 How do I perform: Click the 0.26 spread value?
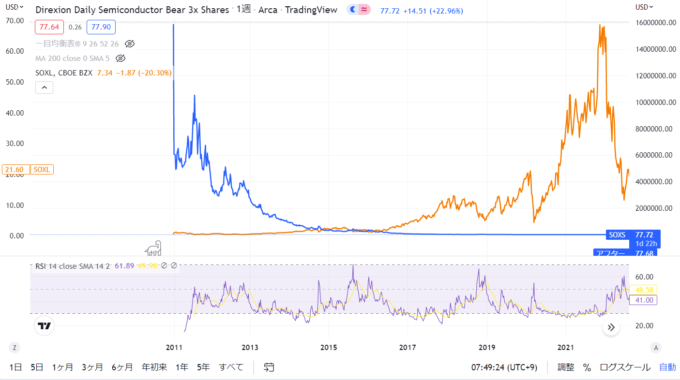click(x=75, y=27)
